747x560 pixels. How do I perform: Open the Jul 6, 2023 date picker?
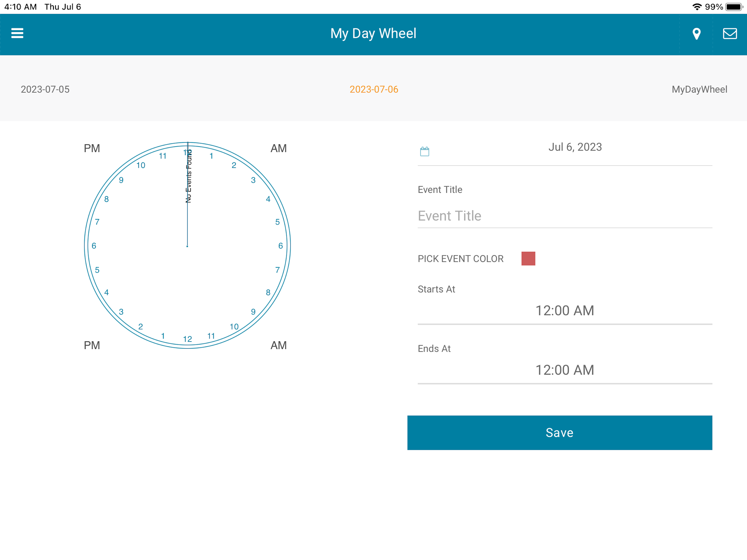(x=575, y=147)
